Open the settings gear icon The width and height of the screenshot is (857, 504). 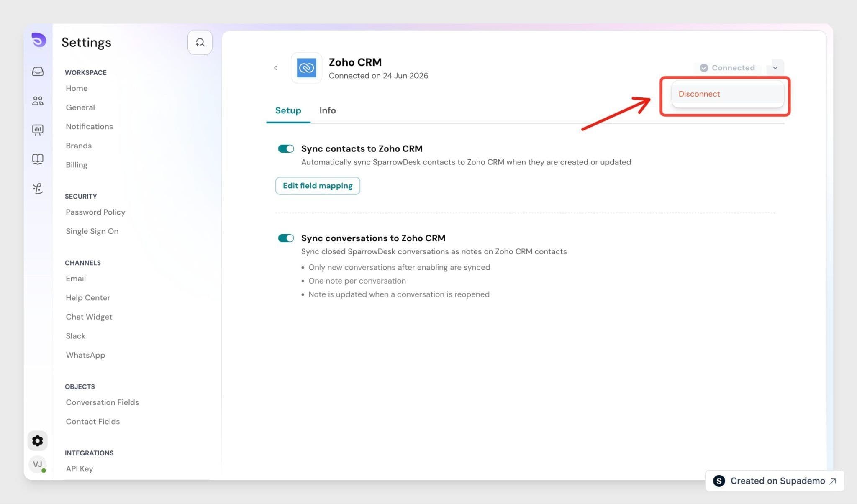tap(37, 440)
